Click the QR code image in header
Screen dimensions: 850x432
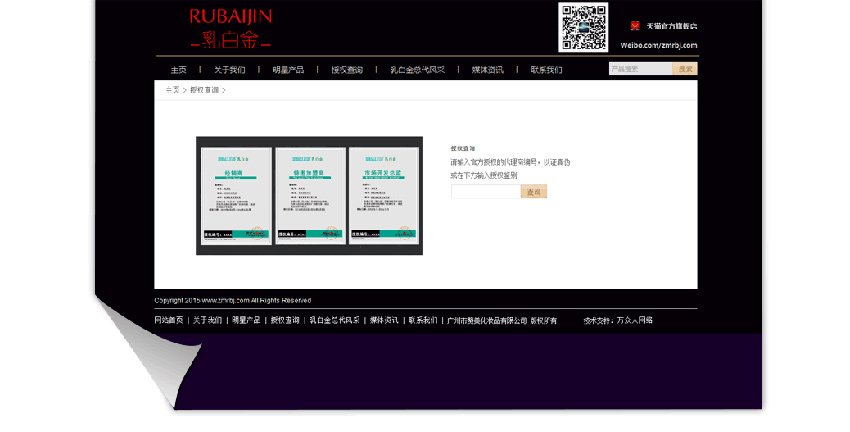click(583, 27)
